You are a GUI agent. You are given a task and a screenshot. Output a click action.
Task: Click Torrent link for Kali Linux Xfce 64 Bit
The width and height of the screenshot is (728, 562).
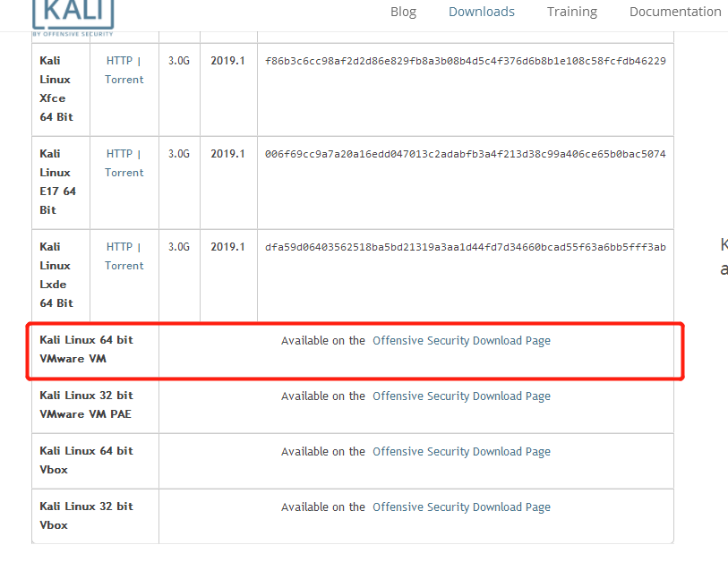[x=124, y=80]
